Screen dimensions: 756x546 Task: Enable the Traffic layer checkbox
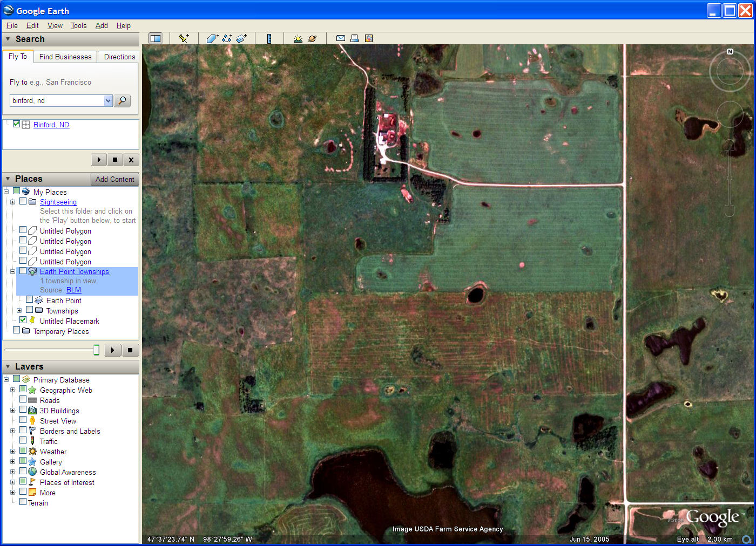23,441
